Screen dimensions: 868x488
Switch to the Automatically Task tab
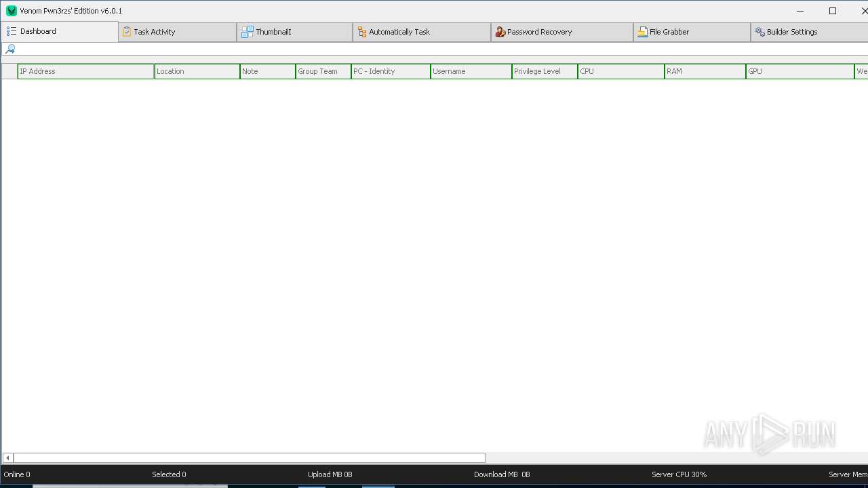422,32
